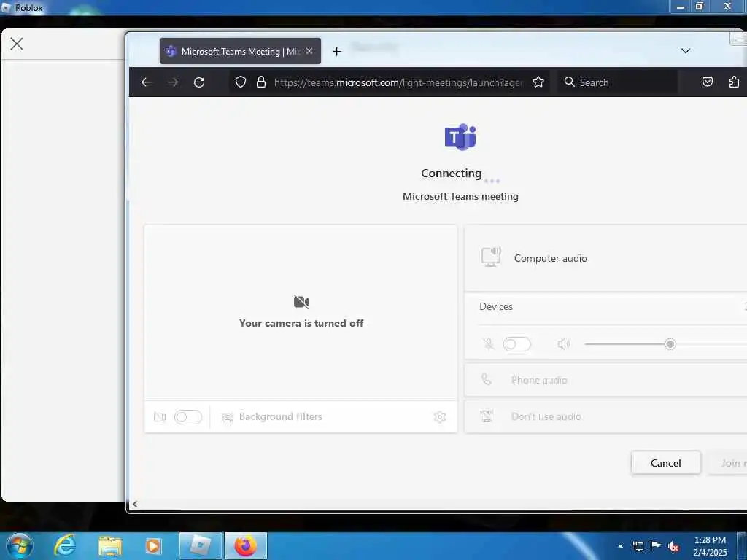Switch to Firefox on the taskbar

[246, 545]
